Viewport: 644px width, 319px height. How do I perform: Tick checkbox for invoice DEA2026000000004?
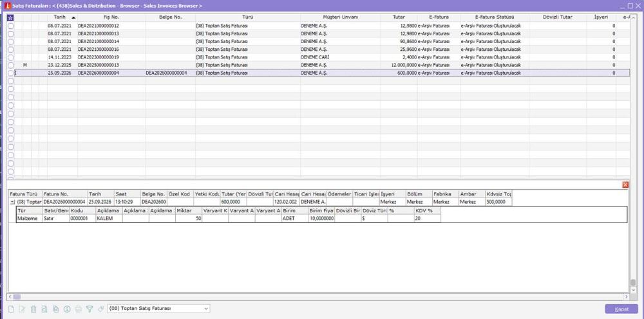[x=11, y=73]
